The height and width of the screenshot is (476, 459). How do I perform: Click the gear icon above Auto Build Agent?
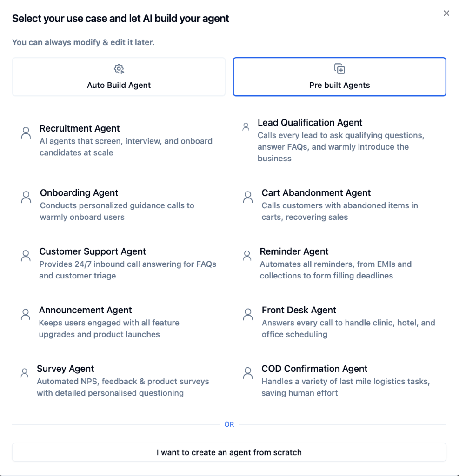tap(119, 68)
